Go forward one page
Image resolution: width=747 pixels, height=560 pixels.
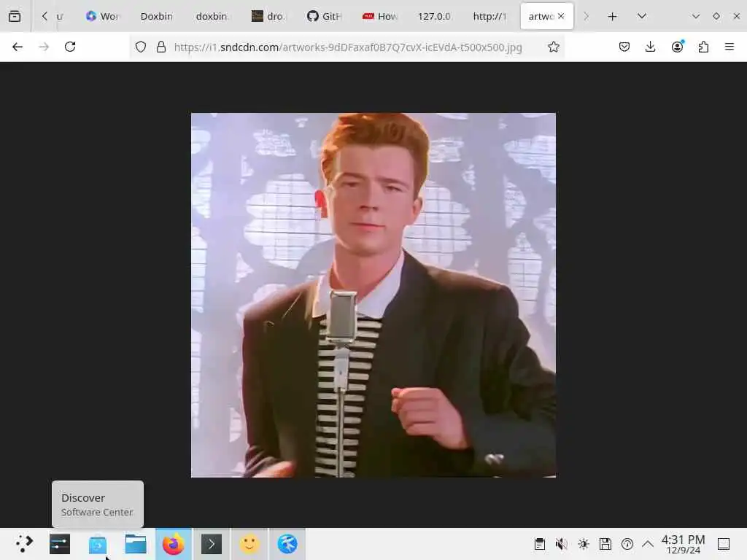pos(44,47)
